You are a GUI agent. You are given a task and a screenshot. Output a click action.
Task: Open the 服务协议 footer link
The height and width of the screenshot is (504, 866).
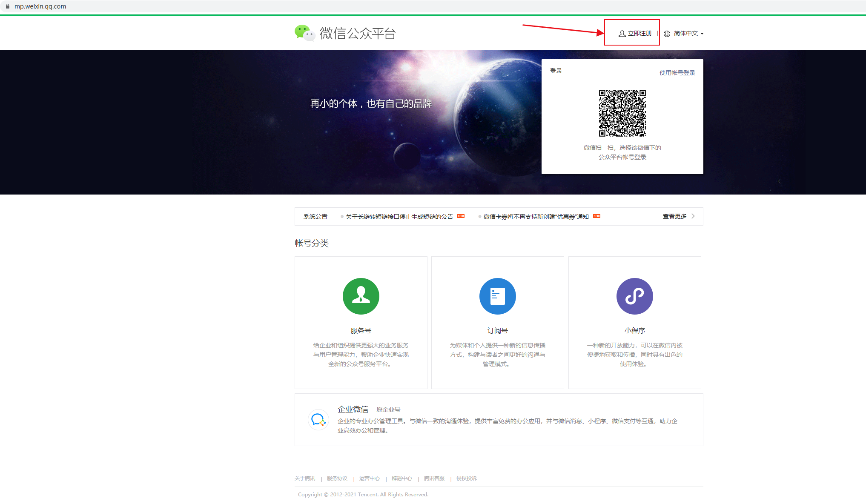337,478
